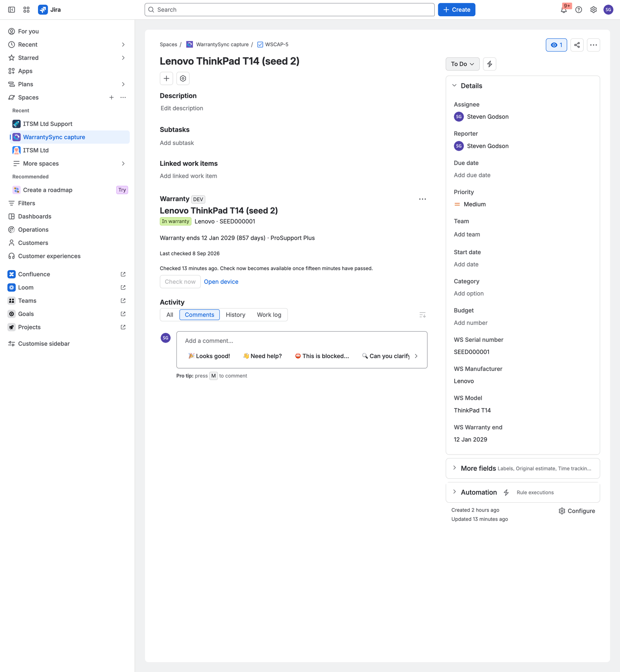The width and height of the screenshot is (620, 672).
Task: Open the notifications bell
Action: [x=564, y=10]
